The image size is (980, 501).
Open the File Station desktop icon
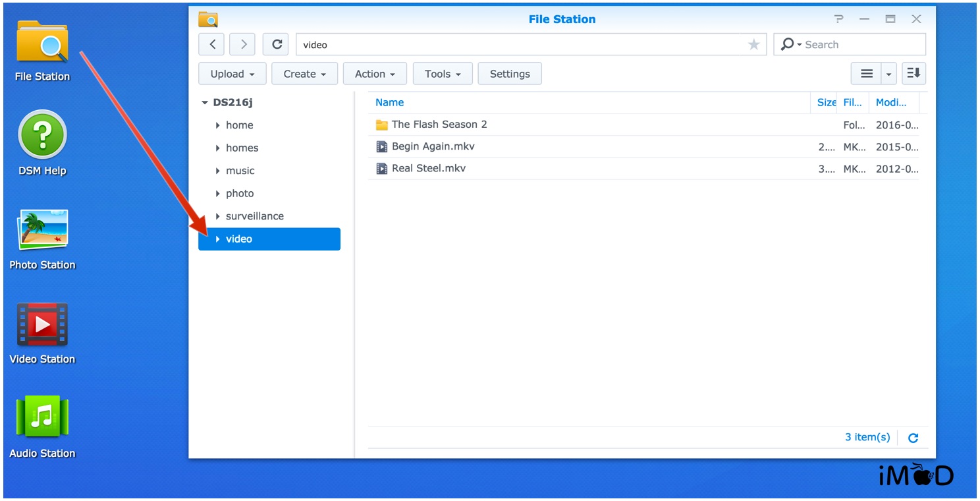(42, 41)
